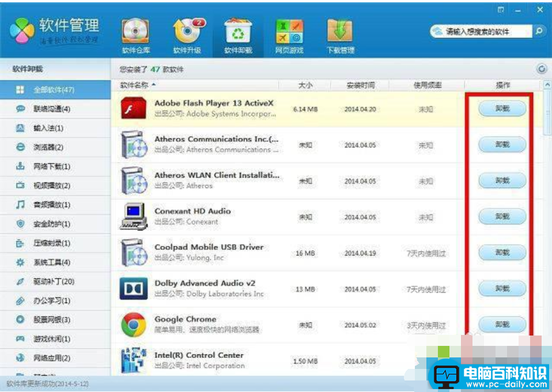552x392 pixels.
Task: Select 股票网银(3) category
Action: point(55,320)
